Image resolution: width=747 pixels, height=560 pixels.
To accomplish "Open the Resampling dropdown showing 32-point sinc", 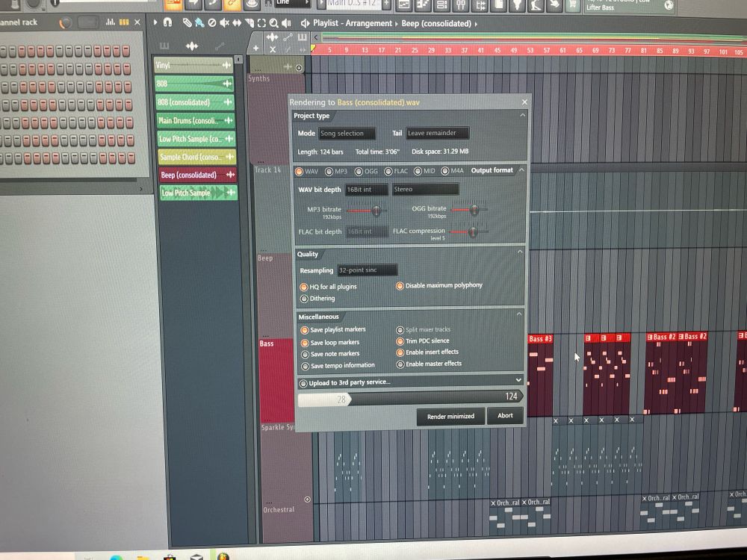I will (x=367, y=270).
